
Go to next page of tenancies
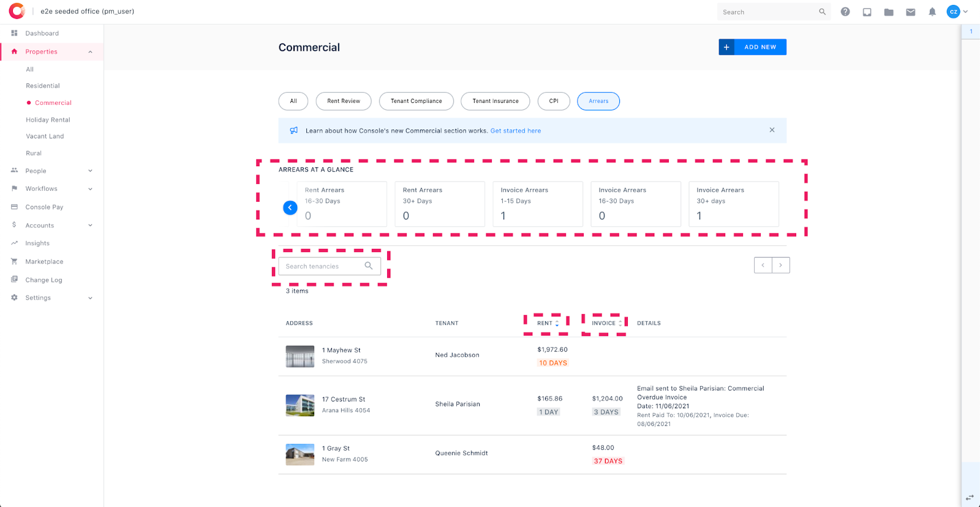pos(781,265)
